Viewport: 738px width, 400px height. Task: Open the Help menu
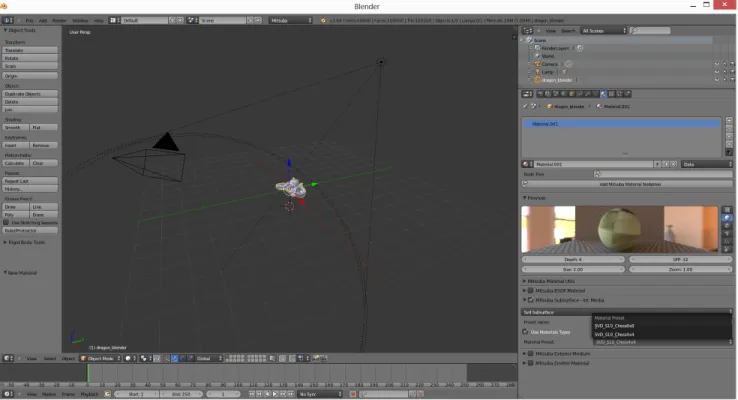[x=98, y=21]
